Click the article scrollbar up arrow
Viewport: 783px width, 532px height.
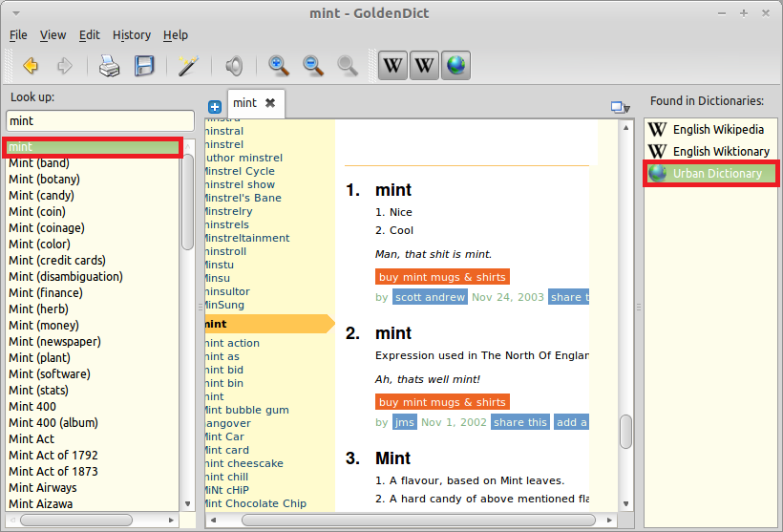pos(625,128)
